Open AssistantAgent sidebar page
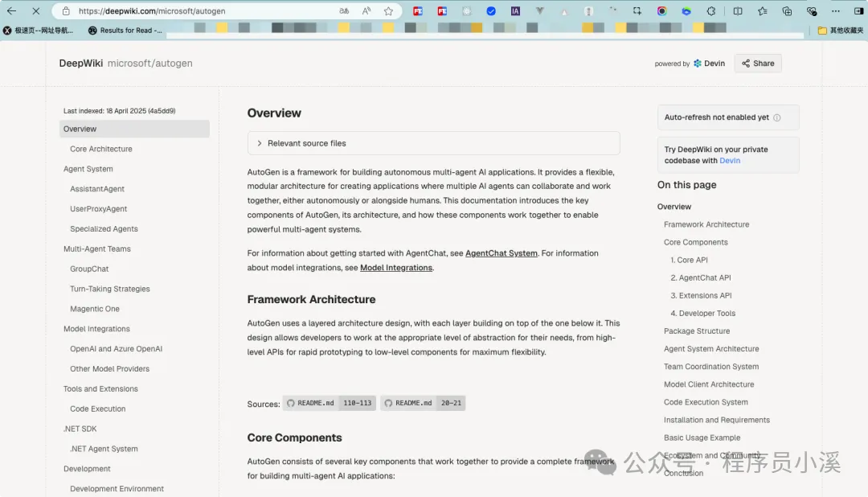The width and height of the screenshot is (868, 497). point(97,189)
